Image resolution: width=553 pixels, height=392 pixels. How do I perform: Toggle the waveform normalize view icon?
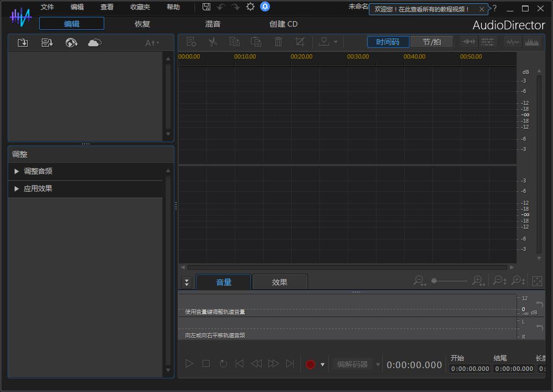(469, 42)
